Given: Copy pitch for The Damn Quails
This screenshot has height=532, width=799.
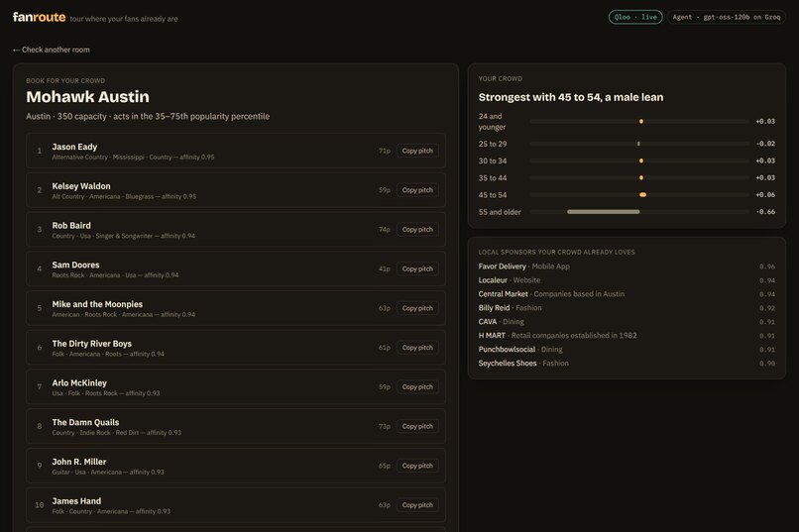Looking at the screenshot, I should (x=417, y=426).
